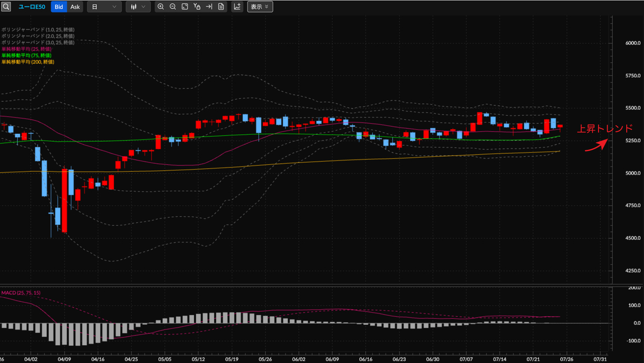Click the 05/26 date axis label
The image size is (644, 363).
[265, 359]
